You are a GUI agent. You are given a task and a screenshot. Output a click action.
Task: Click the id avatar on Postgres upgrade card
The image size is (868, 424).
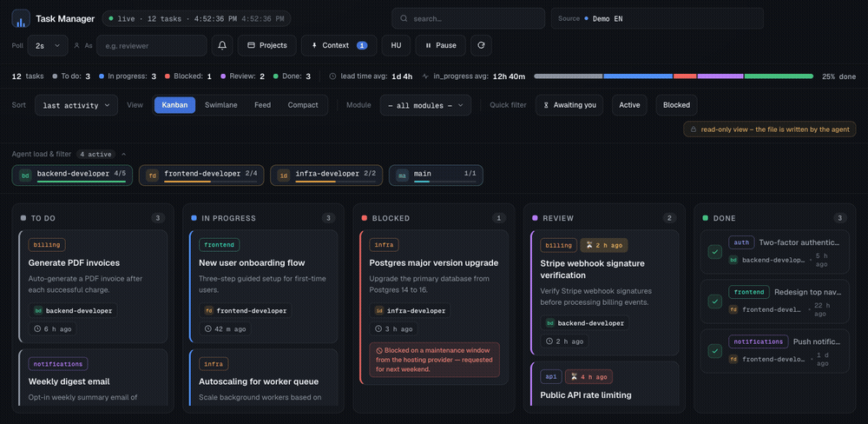pyautogui.click(x=379, y=311)
